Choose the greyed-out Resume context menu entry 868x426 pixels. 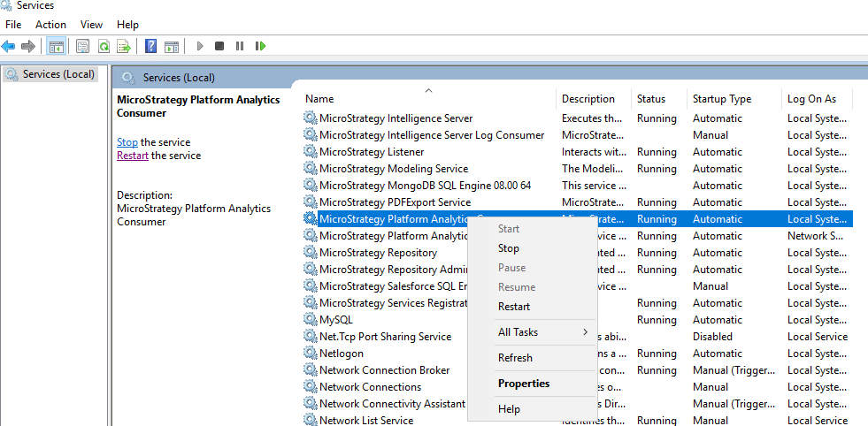point(532,287)
